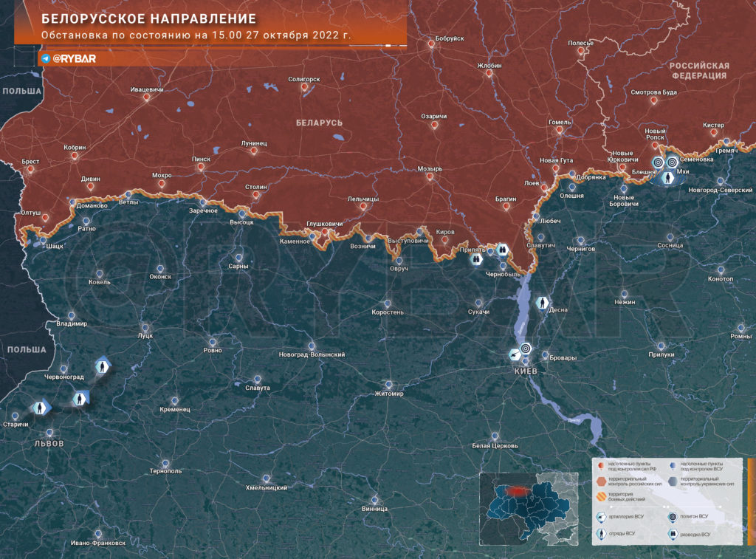Click the Telegram icon beside @RYBAR

click(46, 58)
